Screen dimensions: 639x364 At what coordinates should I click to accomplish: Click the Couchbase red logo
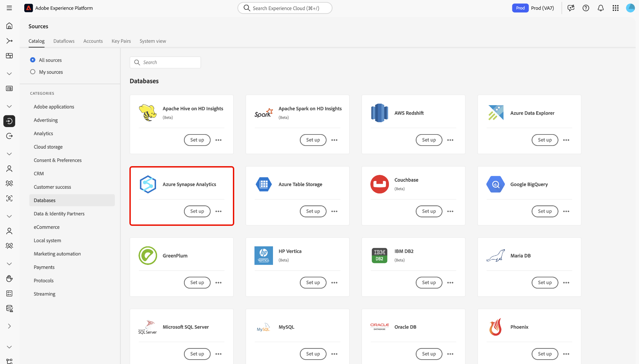tap(379, 184)
